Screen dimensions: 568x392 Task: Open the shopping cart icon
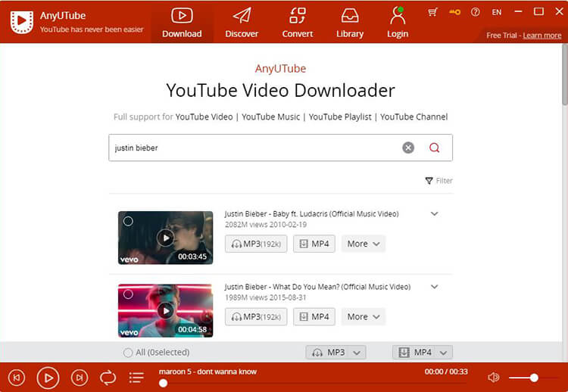click(x=432, y=12)
